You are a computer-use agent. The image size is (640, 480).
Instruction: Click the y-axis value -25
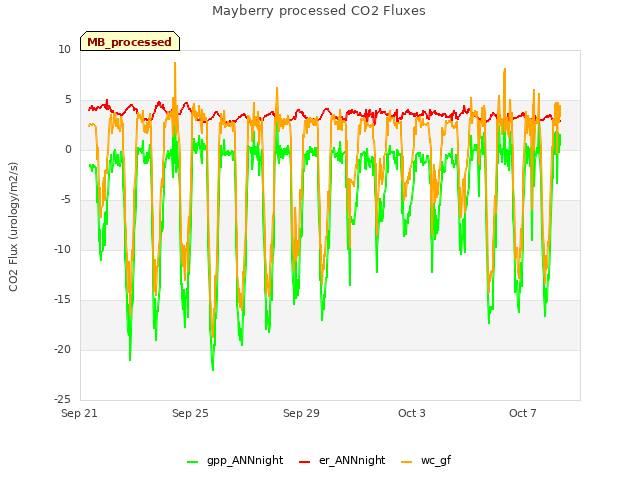click(x=63, y=399)
